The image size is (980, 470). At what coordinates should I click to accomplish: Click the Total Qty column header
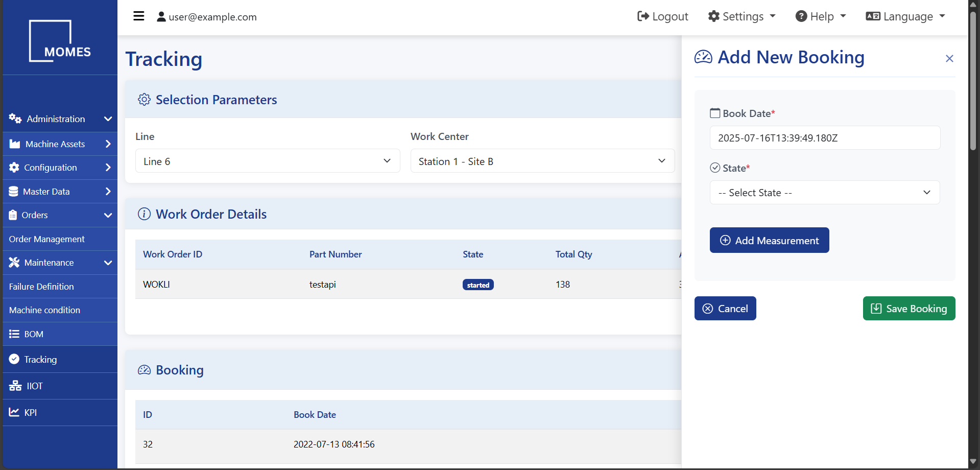[574, 254]
